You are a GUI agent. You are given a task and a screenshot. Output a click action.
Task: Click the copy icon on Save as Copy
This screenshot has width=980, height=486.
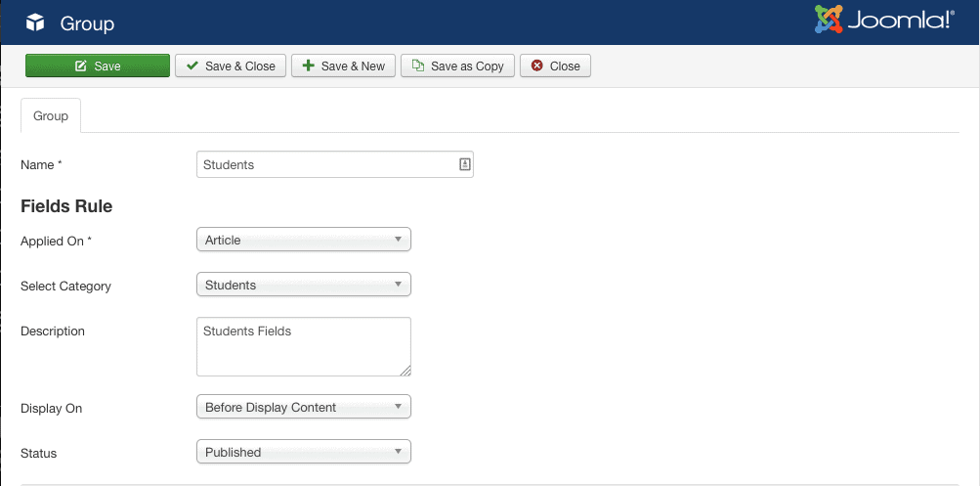[418, 66]
